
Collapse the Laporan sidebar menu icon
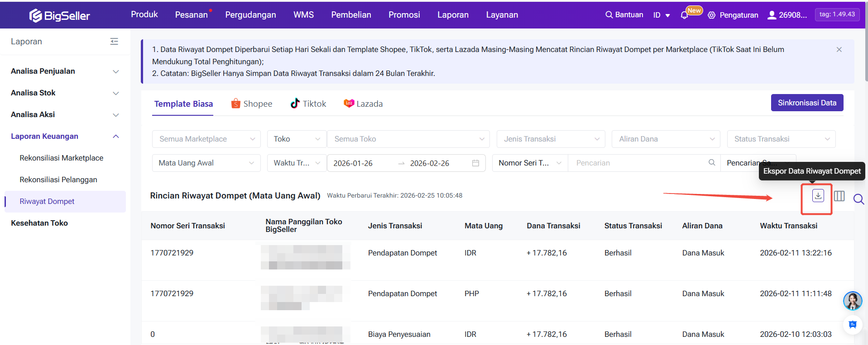coord(114,42)
